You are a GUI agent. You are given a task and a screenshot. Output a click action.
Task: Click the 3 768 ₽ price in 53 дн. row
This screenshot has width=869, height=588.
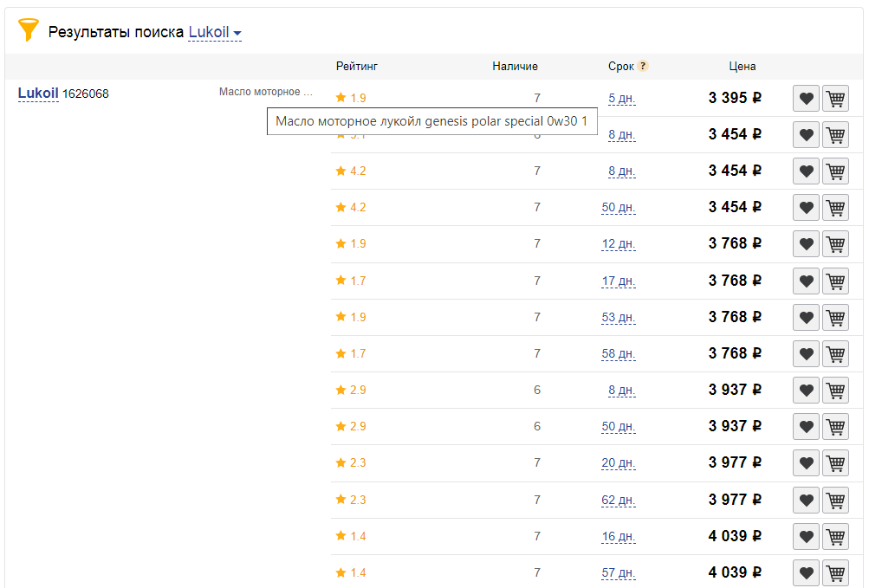point(735,317)
